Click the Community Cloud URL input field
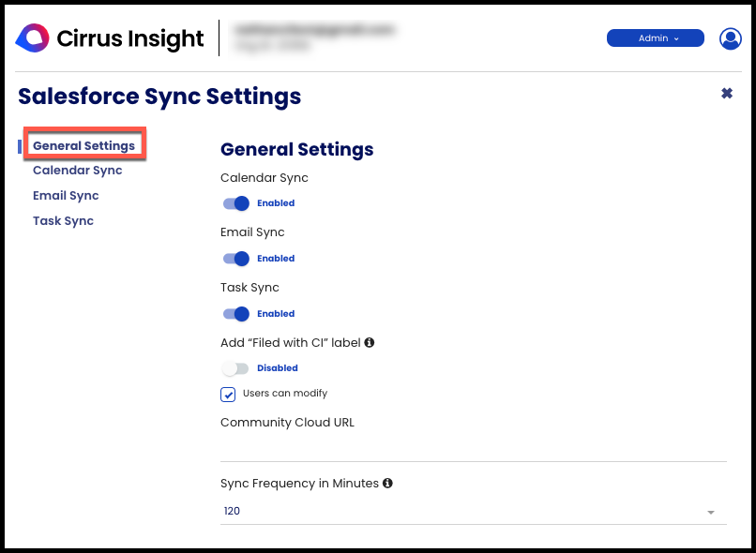This screenshot has width=756, height=553. point(474,448)
